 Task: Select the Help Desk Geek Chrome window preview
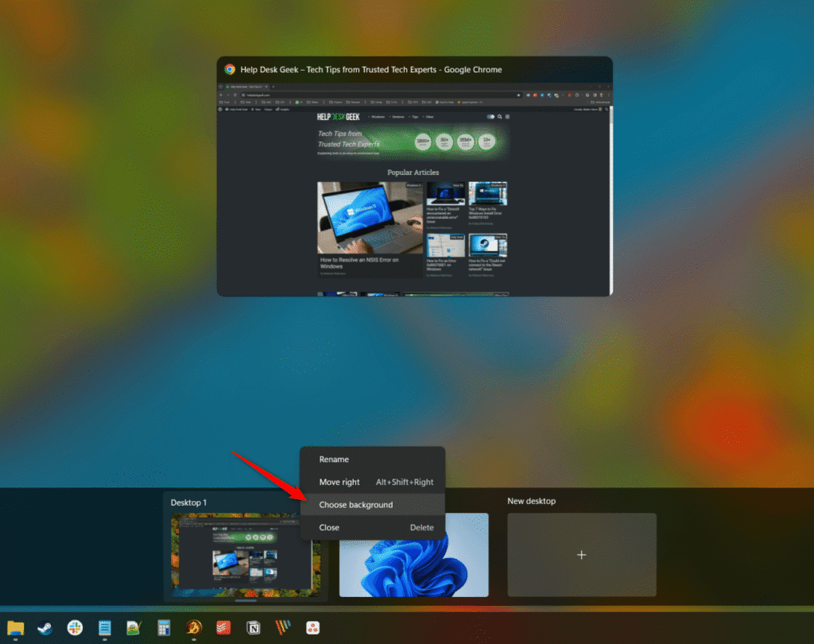tap(414, 177)
